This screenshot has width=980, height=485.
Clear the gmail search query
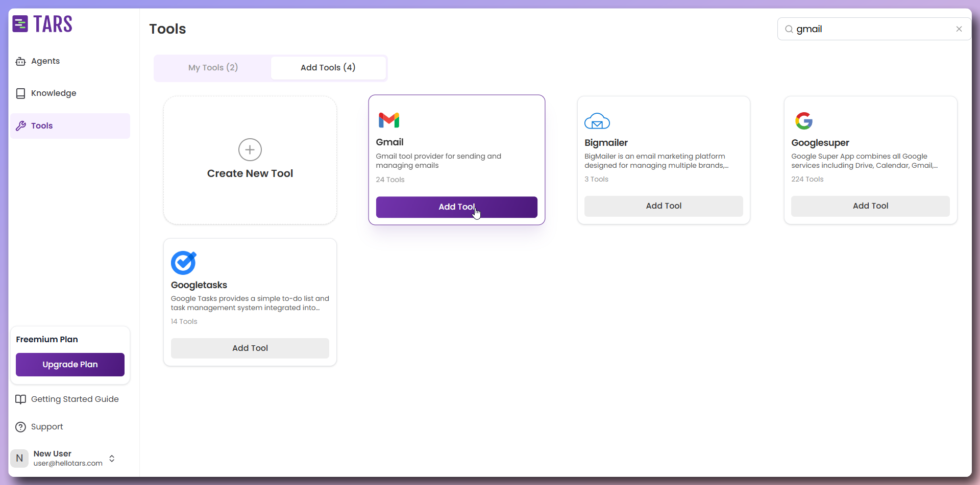[959, 29]
